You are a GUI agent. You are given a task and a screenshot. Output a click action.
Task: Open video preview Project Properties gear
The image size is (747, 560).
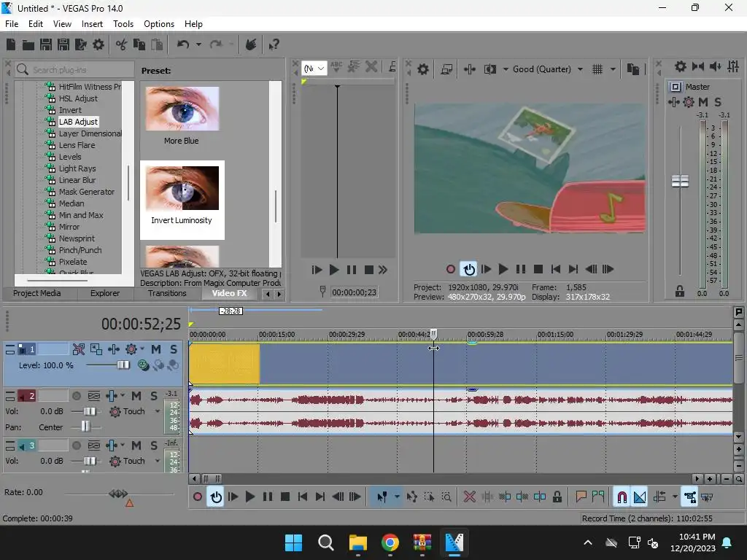coord(423,69)
